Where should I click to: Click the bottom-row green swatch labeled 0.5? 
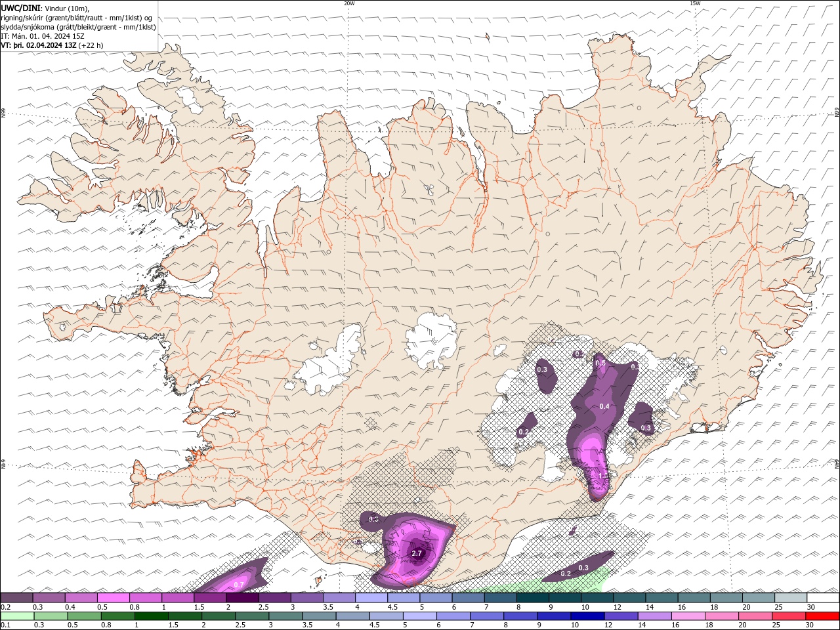coord(84,616)
